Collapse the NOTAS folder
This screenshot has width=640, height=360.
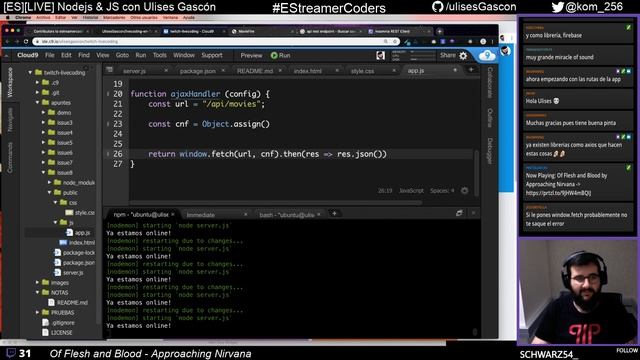pos(37,292)
